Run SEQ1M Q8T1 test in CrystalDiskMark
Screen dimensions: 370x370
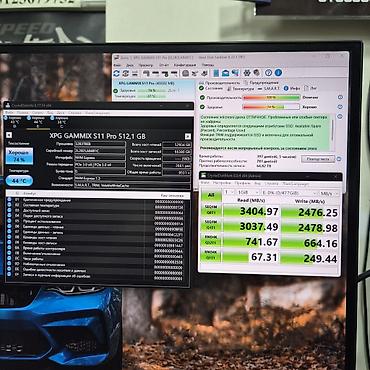211,211
